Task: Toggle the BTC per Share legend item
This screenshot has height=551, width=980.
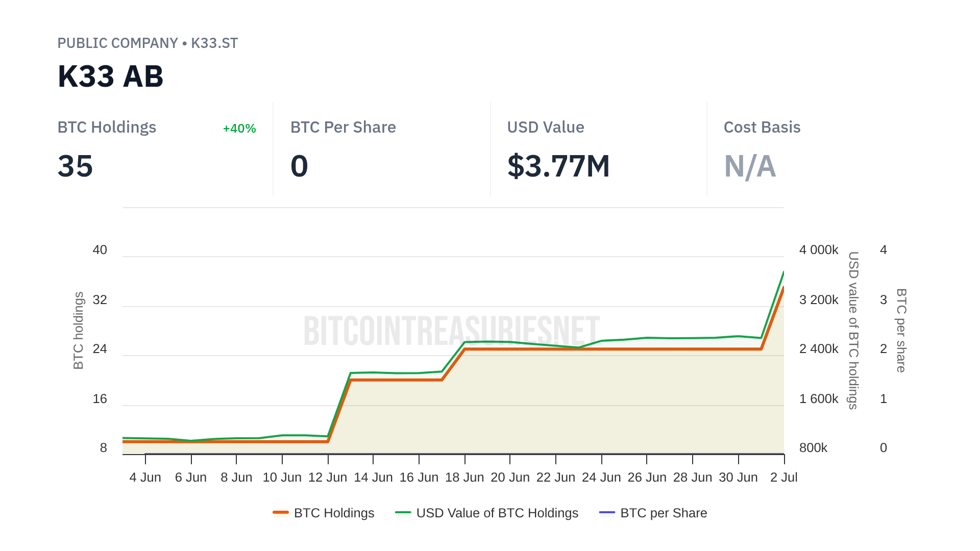Action: click(663, 513)
